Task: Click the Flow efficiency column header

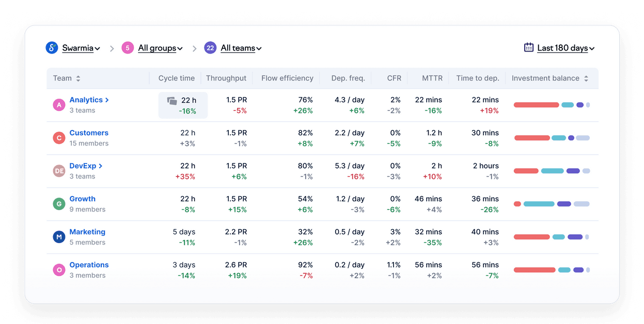Action: 287,78
